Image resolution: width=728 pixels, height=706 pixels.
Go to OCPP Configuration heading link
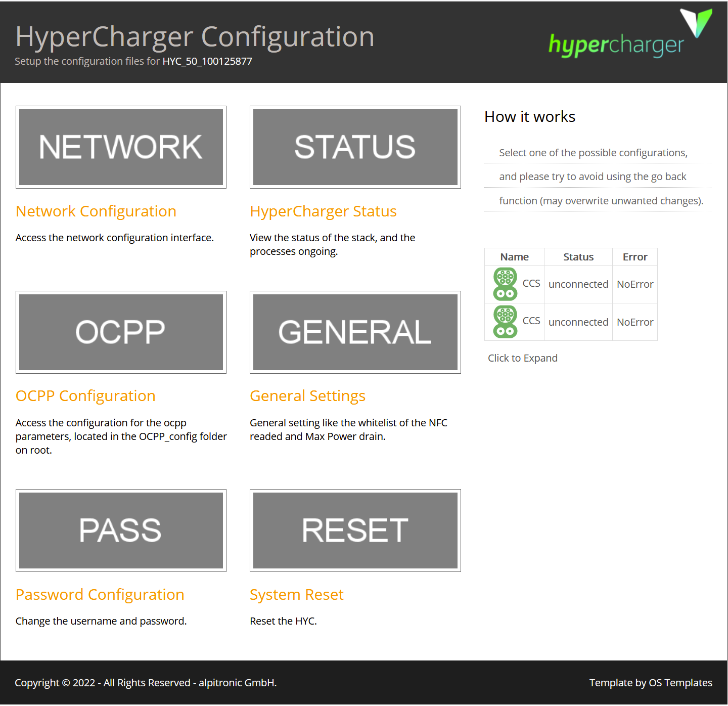(x=85, y=396)
